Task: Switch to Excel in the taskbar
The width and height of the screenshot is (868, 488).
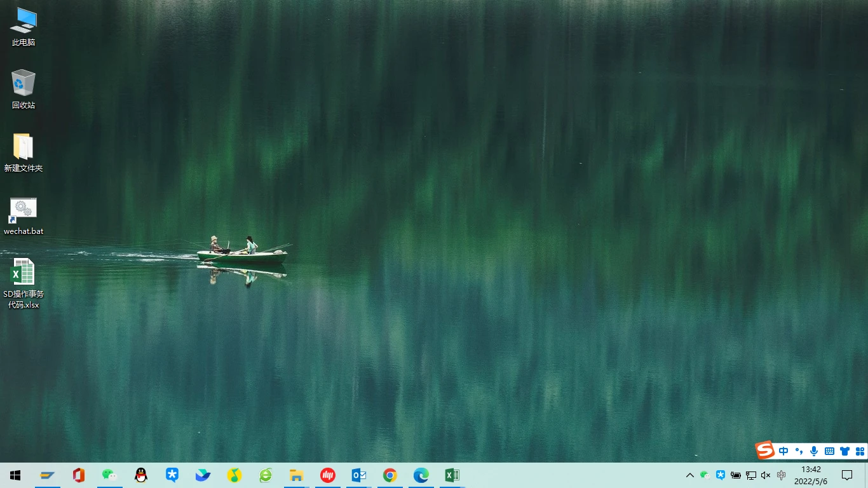Action: point(452,475)
